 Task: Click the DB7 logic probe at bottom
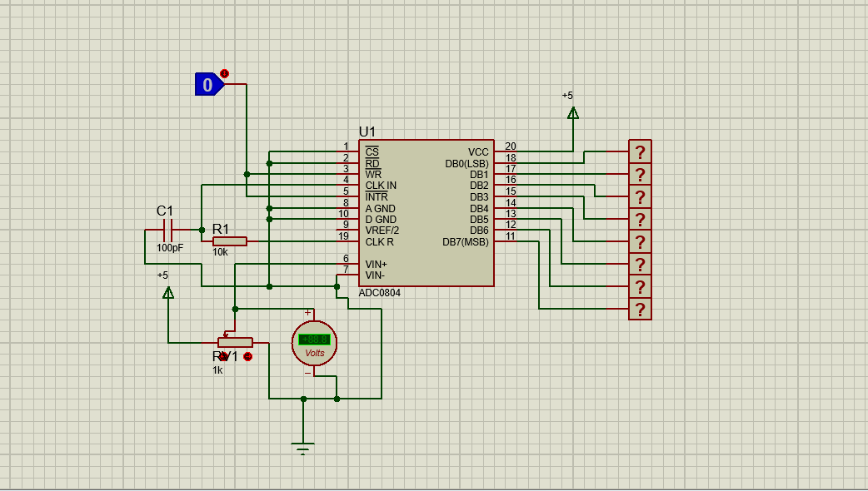(x=640, y=309)
